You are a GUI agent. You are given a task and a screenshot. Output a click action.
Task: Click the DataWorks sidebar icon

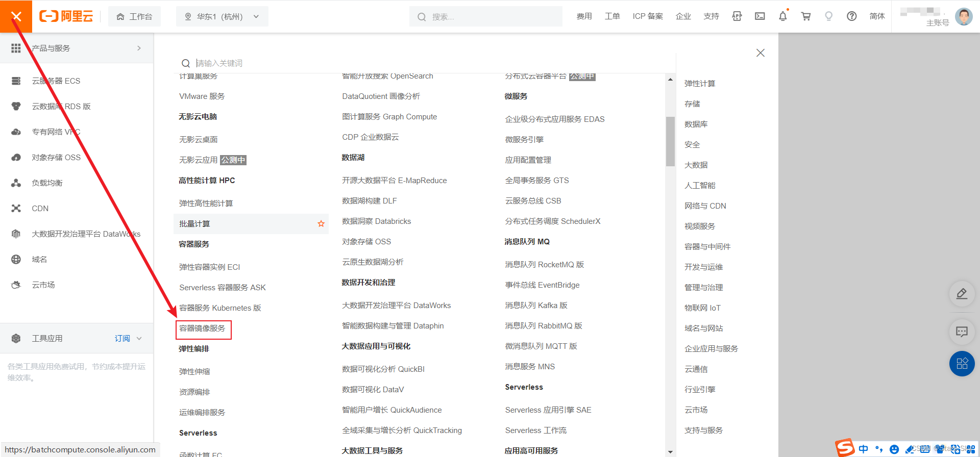pyautogui.click(x=16, y=234)
